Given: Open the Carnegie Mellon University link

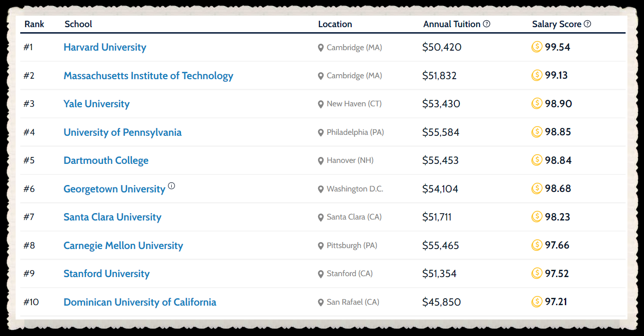Looking at the screenshot, I should [123, 246].
